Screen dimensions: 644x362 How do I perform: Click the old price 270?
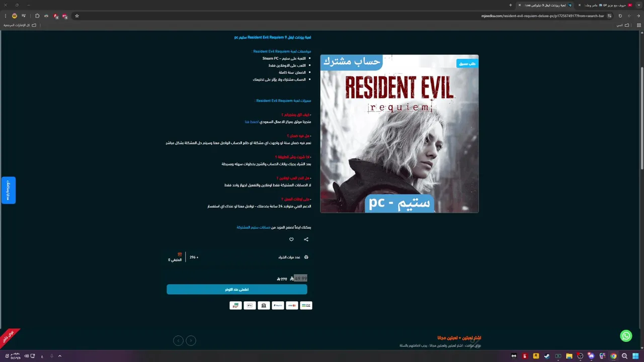(282, 279)
